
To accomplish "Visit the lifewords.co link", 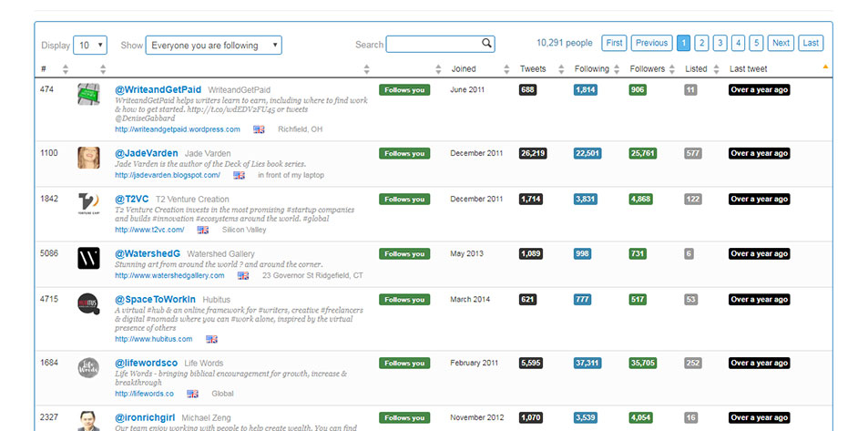I will pyautogui.click(x=145, y=394).
